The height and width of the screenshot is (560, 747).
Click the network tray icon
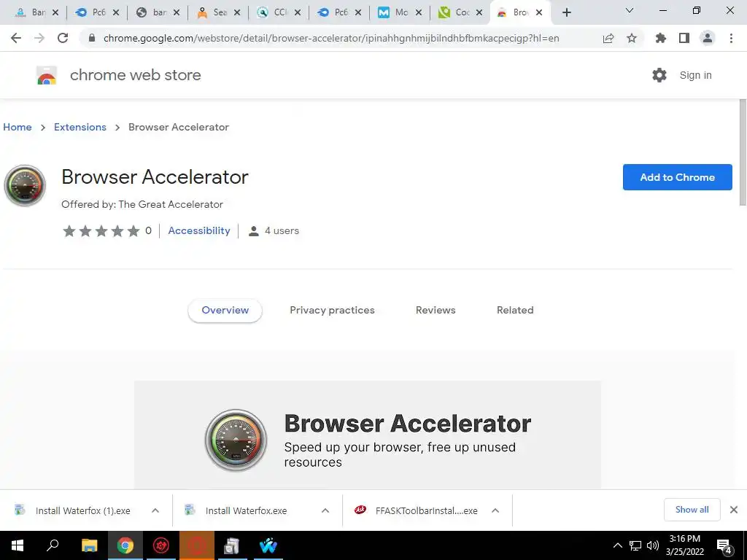[x=635, y=545]
